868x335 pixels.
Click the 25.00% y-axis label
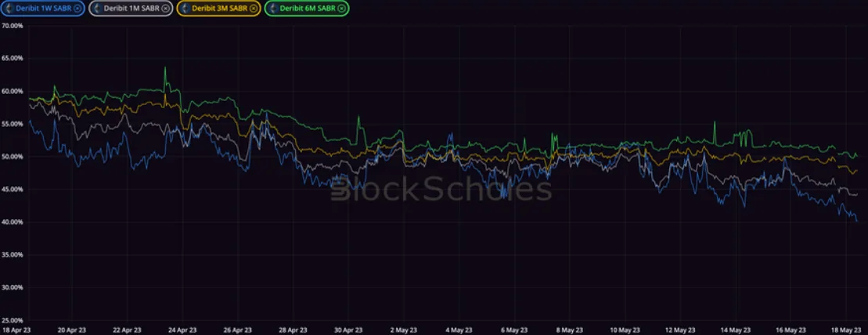tap(13, 321)
